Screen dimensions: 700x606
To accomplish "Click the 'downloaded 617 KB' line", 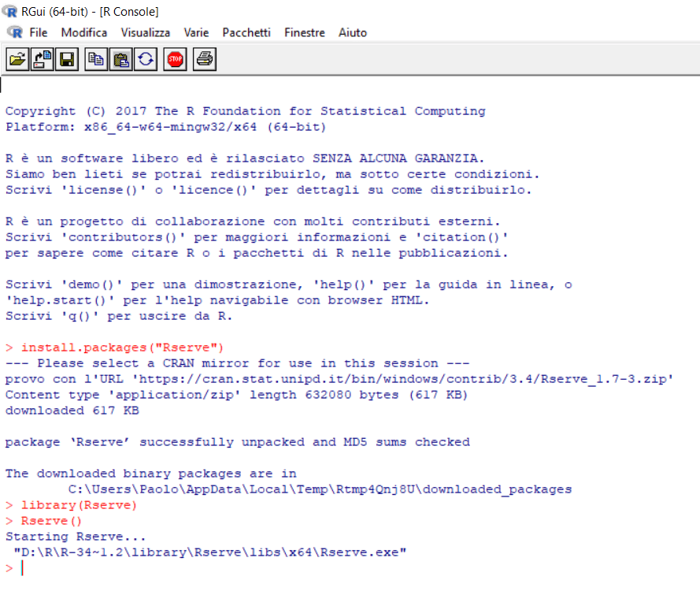I will [x=72, y=411].
